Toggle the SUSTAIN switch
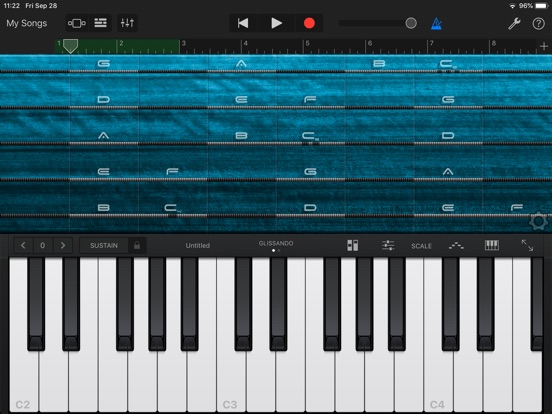The width and height of the screenshot is (552, 414). pyautogui.click(x=104, y=245)
